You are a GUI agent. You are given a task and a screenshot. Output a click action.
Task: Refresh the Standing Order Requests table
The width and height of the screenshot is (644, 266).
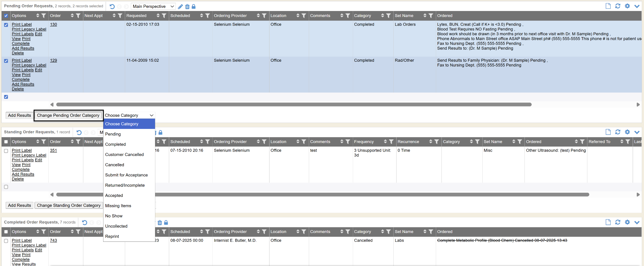(618, 132)
